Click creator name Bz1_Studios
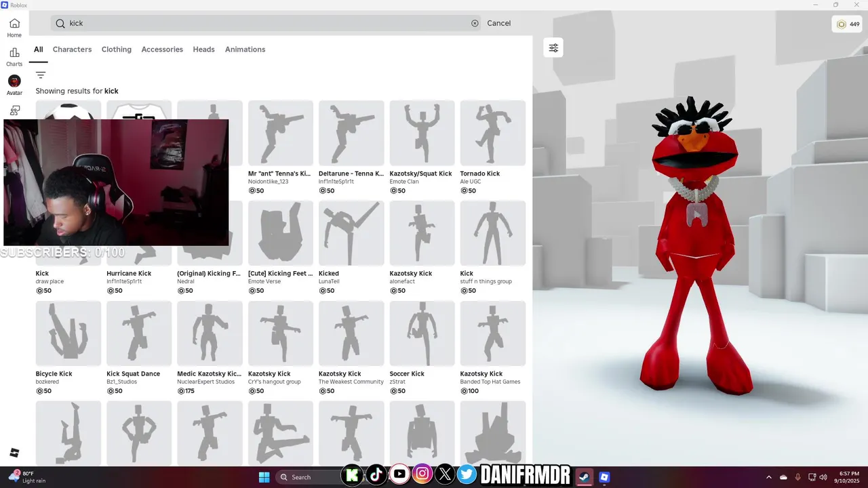 pyautogui.click(x=122, y=382)
